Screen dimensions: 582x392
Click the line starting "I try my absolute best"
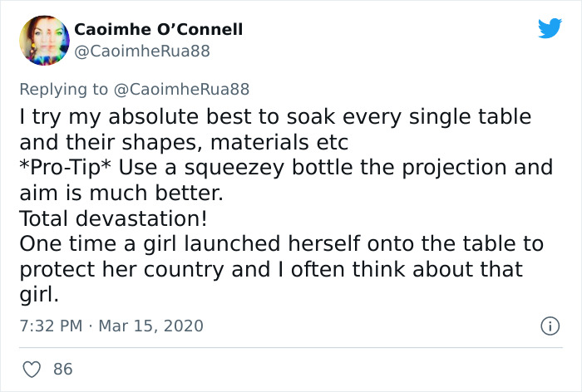(x=274, y=115)
